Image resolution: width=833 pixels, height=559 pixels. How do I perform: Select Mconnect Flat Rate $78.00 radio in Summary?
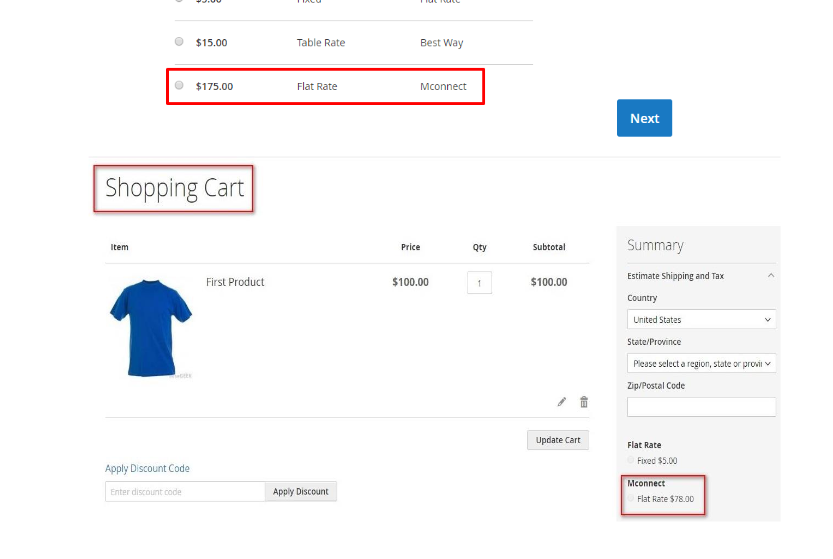[x=631, y=498]
